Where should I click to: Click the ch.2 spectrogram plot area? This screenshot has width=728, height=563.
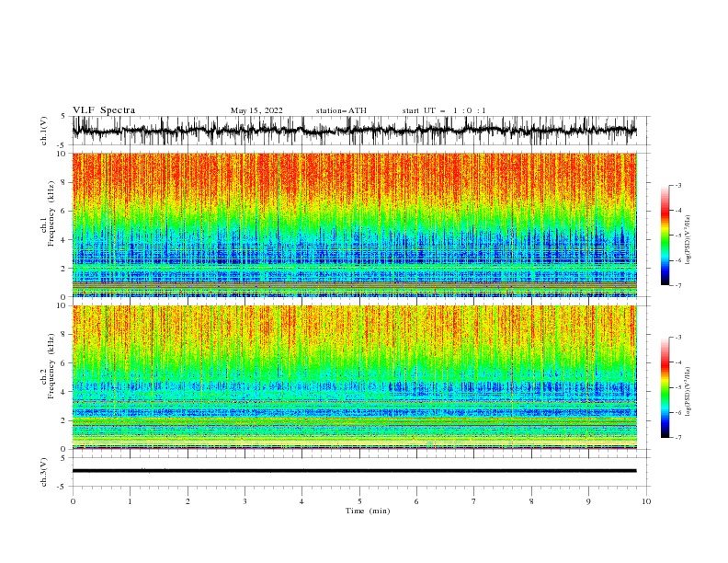[x=355, y=377]
